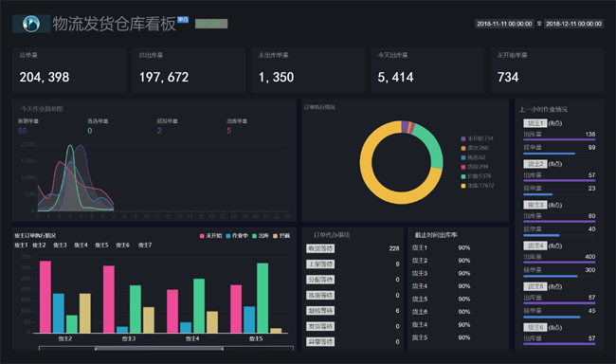Toggle pink 未开始 bar chart legend

pos(211,236)
